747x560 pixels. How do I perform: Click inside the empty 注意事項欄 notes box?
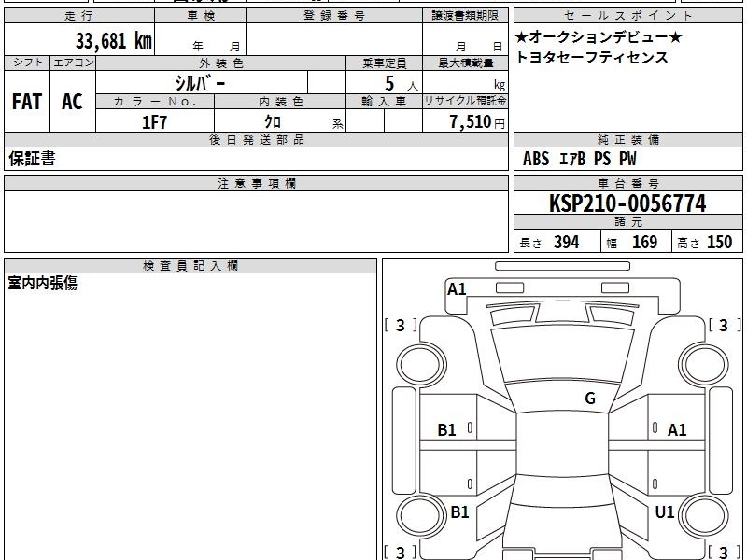click(x=256, y=221)
